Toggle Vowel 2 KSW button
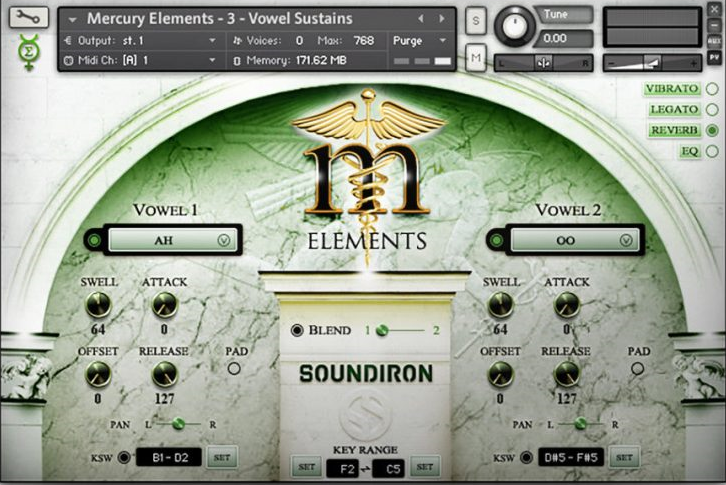This screenshot has width=726, height=485. [x=526, y=458]
